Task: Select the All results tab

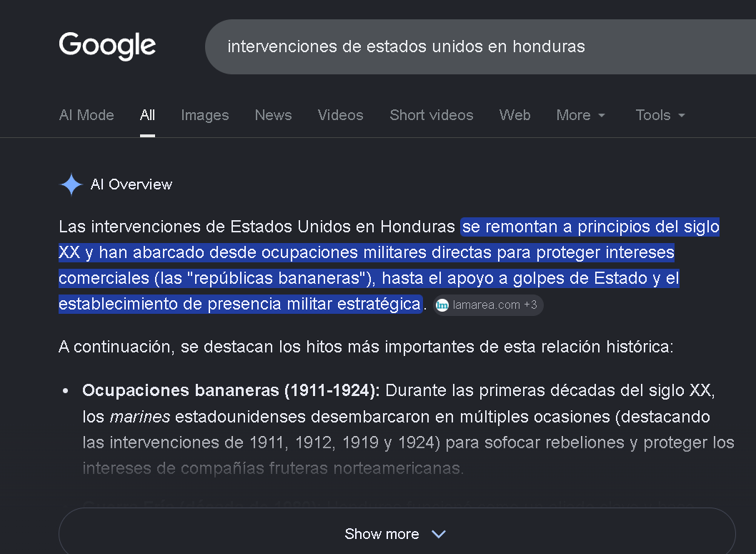Action: 147,115
